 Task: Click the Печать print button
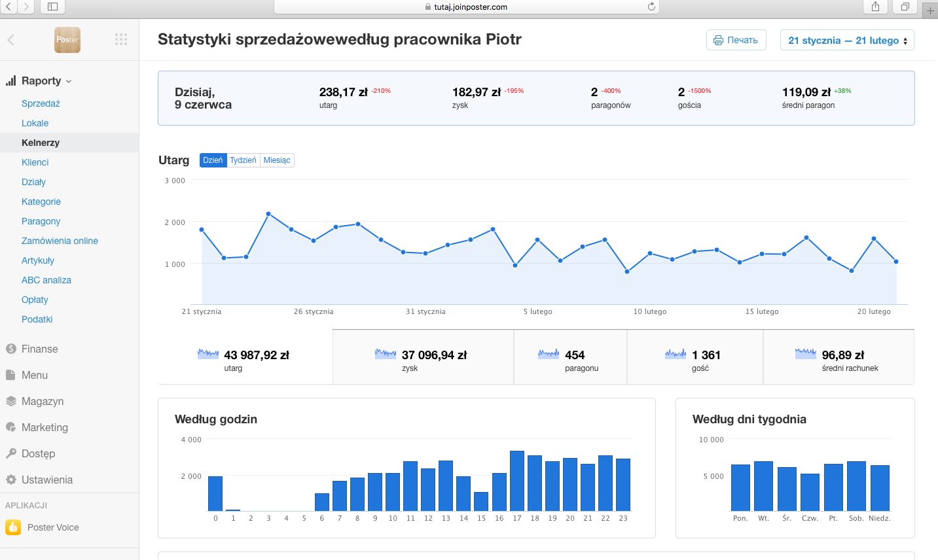click(x=736, y=40)
